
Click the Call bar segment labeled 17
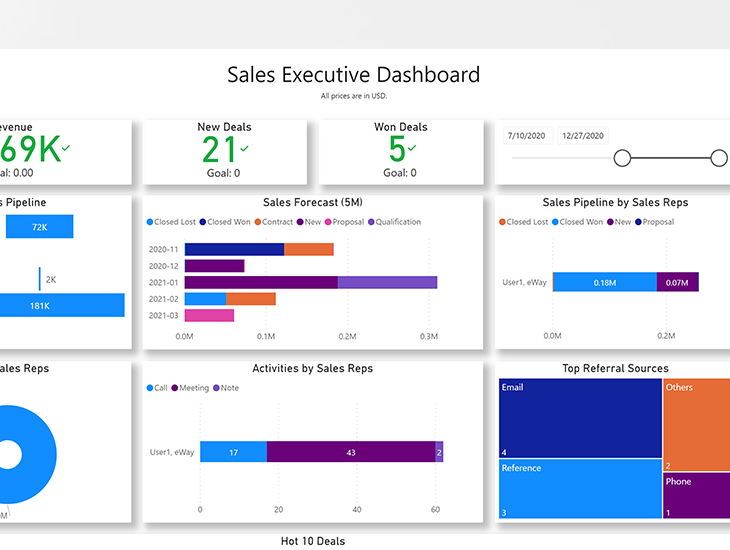[233, 452]
